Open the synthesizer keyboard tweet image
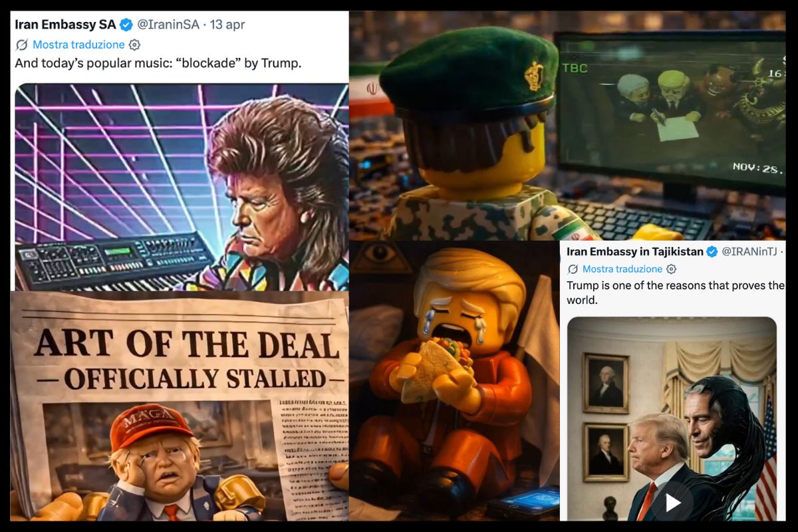Viewport: 798px width, 532px height. (182, 187)
